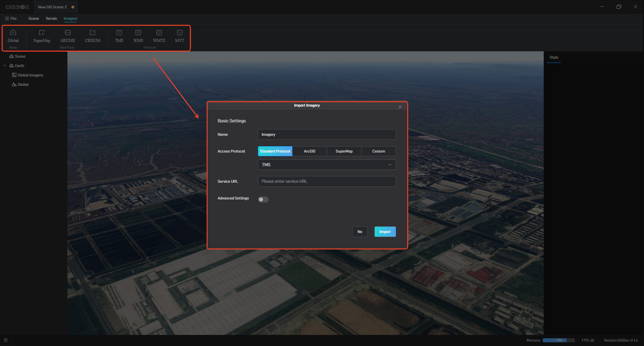Collapse the Earth tree node

click(5, 66)
